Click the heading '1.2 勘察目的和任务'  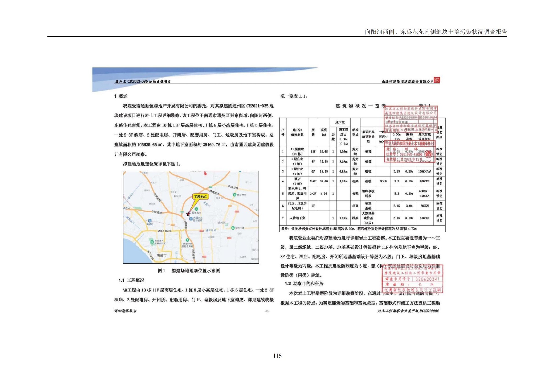(x=304, y=283)
